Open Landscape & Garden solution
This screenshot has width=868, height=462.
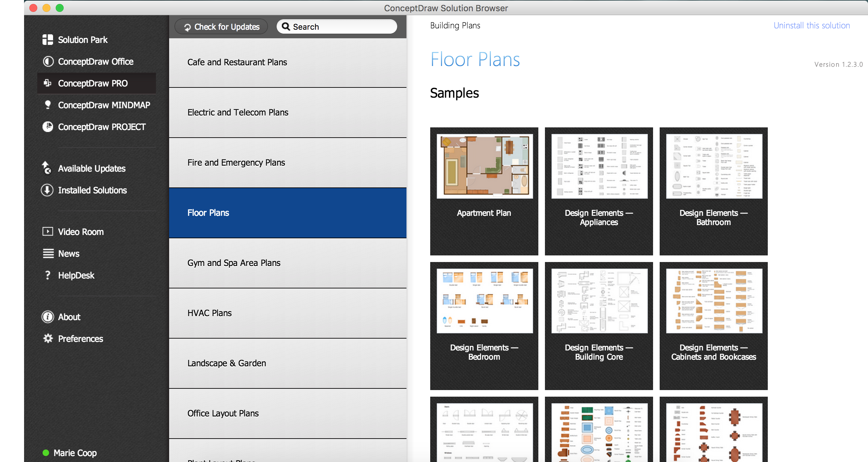[288, 364]
